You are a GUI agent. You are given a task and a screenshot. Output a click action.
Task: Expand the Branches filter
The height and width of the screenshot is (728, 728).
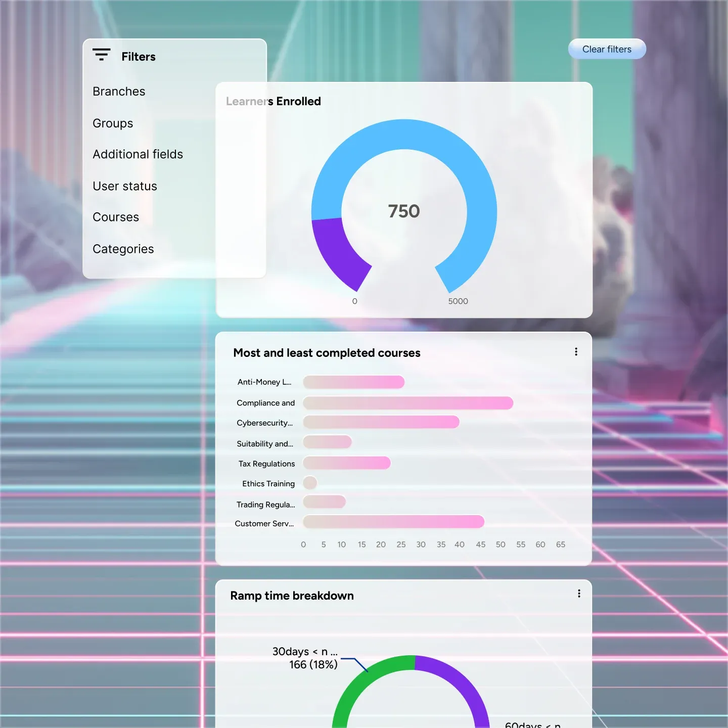119,92
